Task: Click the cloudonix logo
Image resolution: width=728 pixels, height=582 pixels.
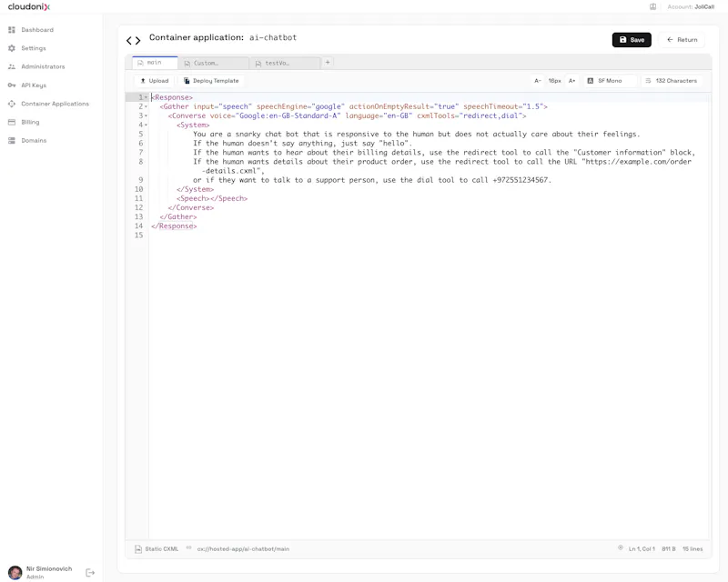Action: coord(29,7)
